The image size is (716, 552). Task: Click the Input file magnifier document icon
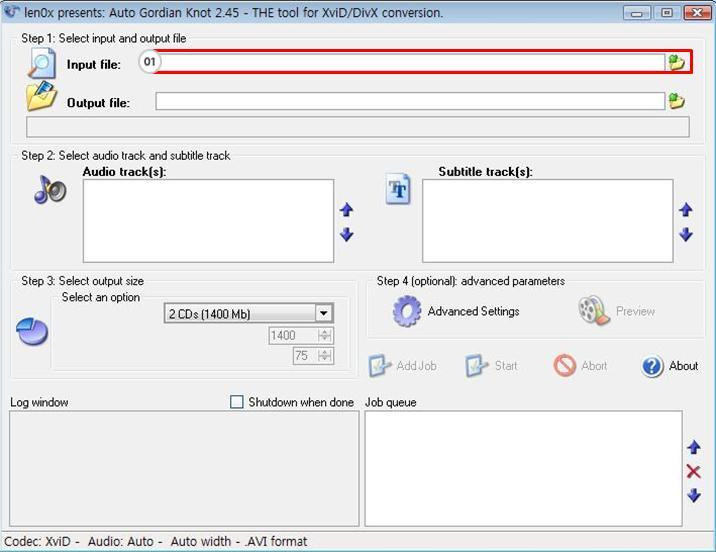point(42,63)
